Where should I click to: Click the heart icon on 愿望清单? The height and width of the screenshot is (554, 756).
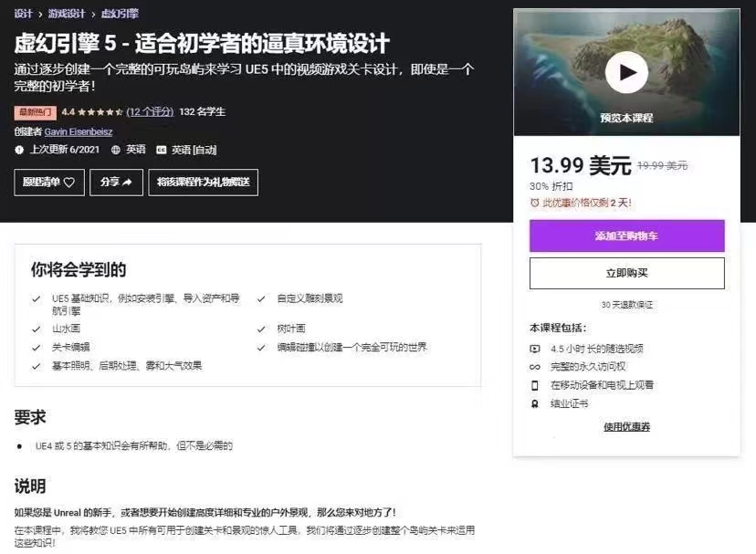pos(70,183)
